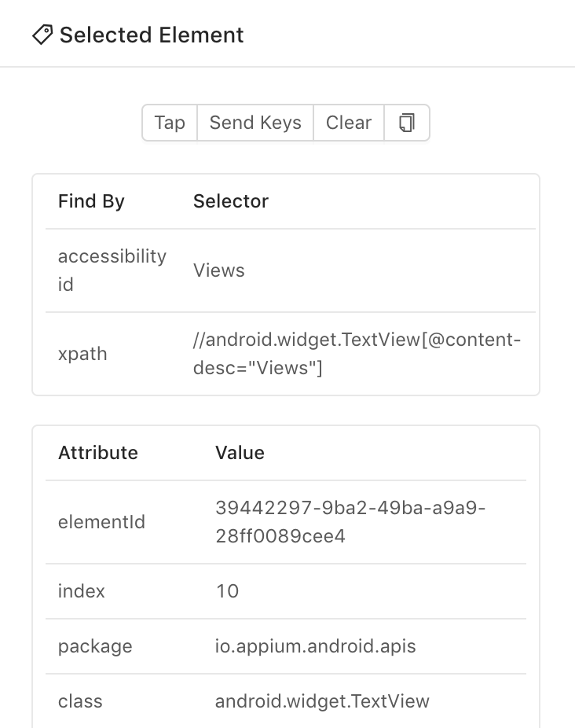
Task: Click the Attribute column header
Action: pos(98,453)
